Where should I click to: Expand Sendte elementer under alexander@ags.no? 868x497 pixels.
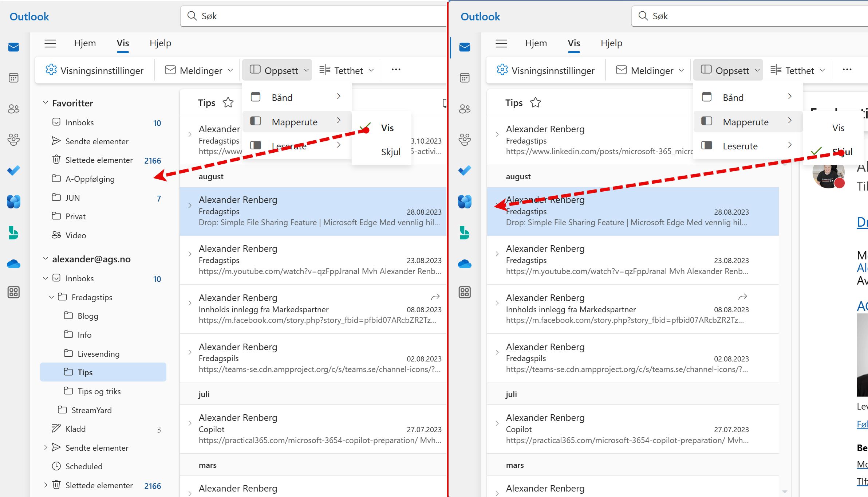46,447
